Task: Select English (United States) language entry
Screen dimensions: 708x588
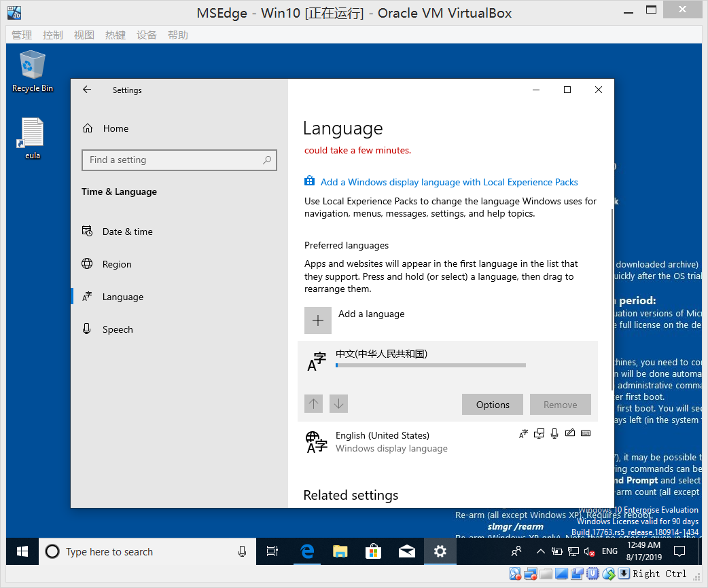Action: click(x=448, y=442)
